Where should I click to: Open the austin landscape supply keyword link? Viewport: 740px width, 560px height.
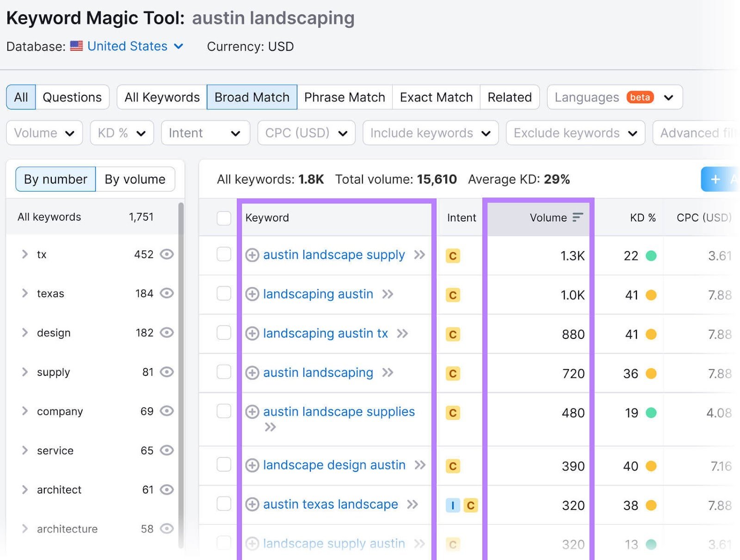pos(333,255)
